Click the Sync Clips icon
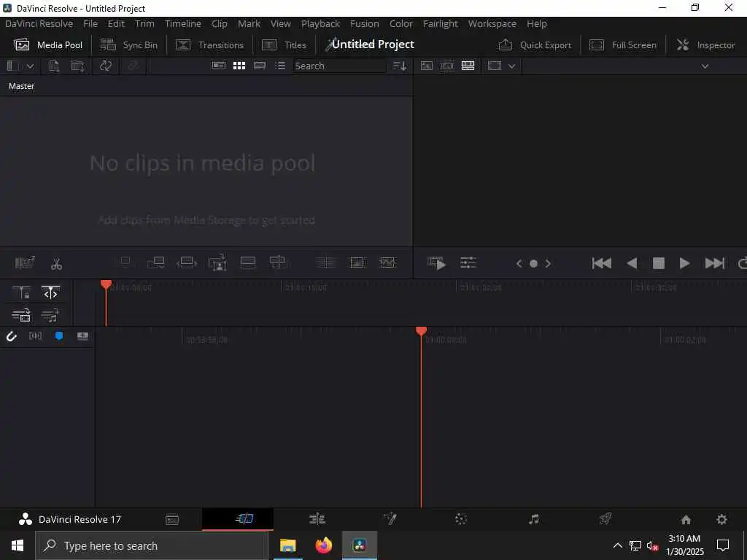Screen dimensions: 747x560 coord(105,66)
